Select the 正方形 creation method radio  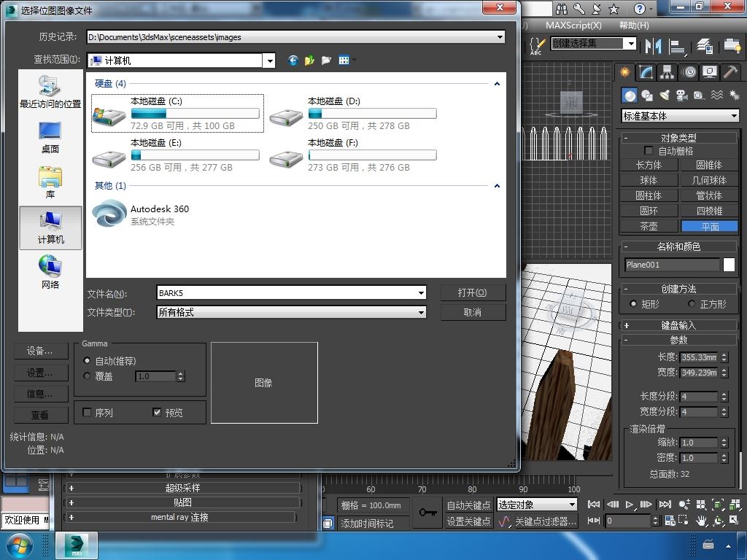pos(692,303)
